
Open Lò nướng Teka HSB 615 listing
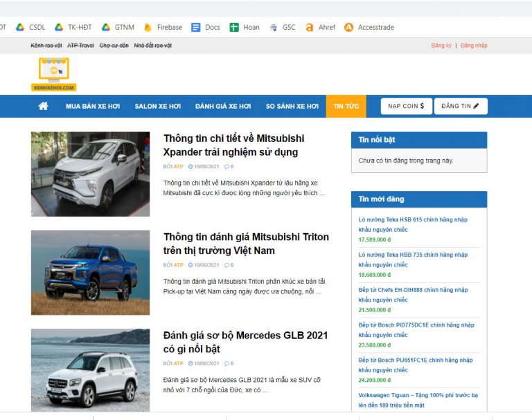(413, 224)
